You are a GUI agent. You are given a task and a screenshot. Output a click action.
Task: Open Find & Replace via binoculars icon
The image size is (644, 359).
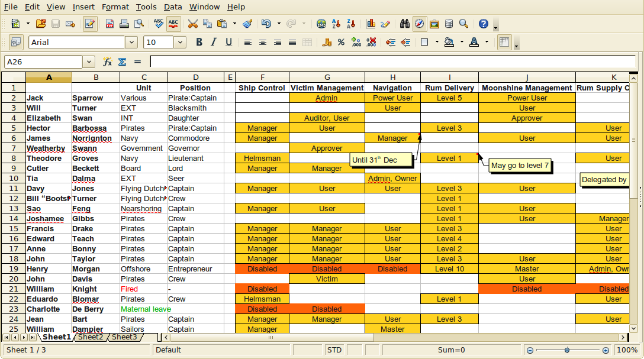coord(405,24)
